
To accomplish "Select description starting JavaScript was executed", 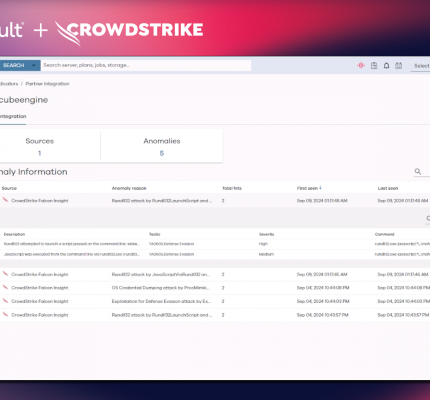I will point(72,254).
